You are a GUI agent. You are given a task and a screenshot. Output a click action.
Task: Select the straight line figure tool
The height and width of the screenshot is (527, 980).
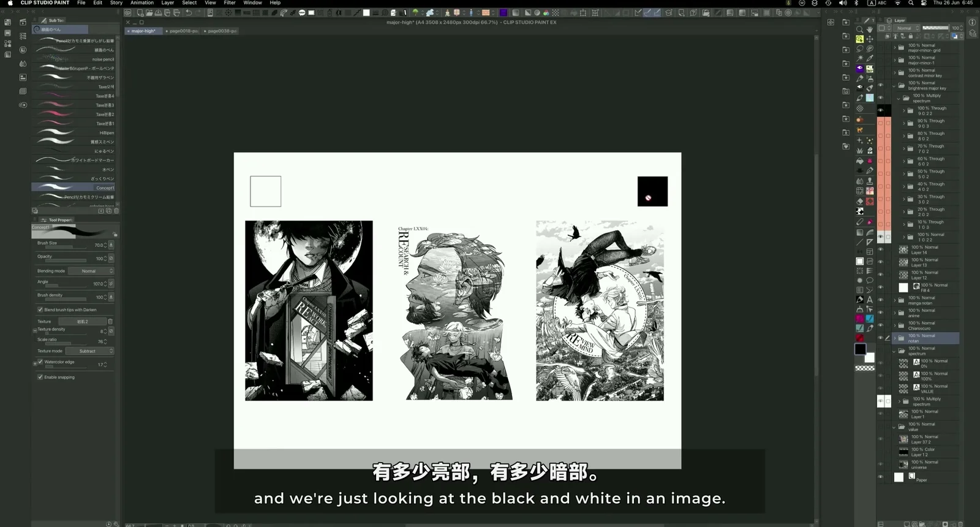coord(859,242)
